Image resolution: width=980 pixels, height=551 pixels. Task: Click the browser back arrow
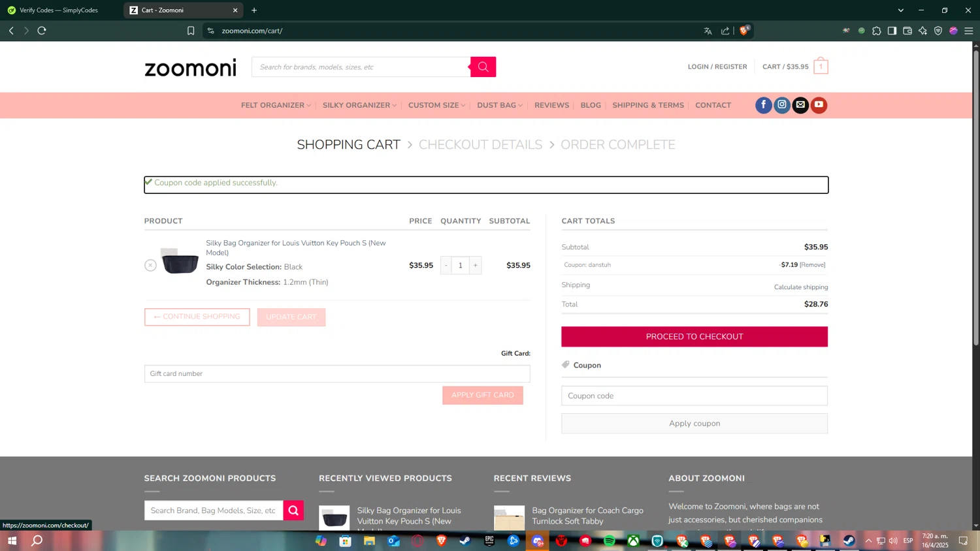click(x=11, y=31)
